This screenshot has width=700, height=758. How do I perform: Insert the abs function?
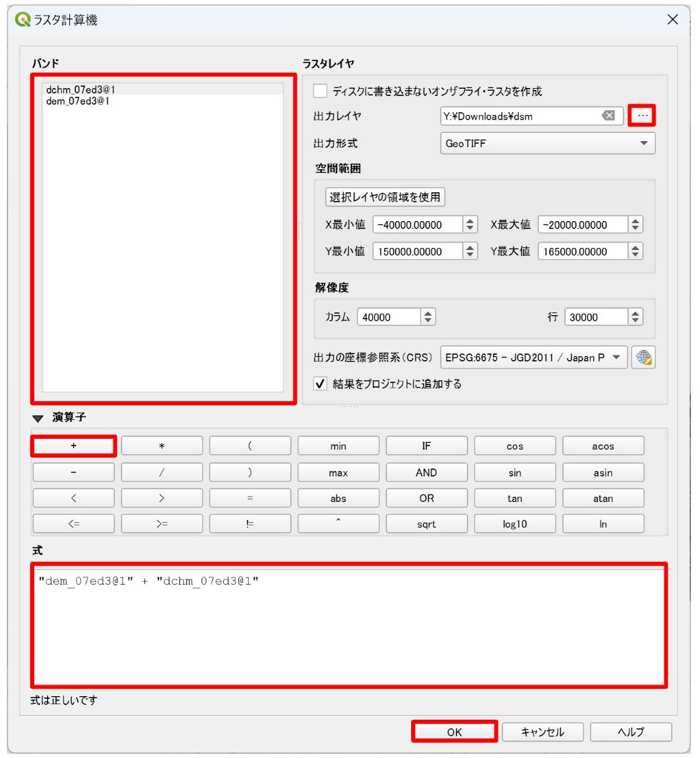tap(339, 498)
